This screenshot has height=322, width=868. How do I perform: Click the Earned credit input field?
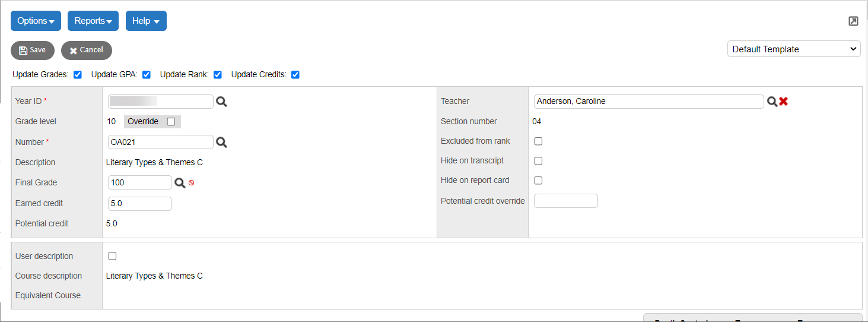pos(140,204)
